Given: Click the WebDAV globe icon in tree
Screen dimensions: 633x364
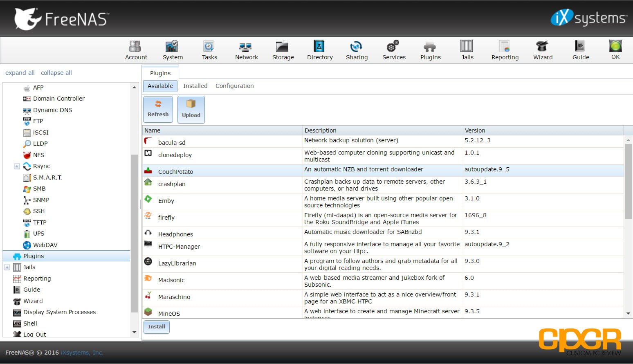Looking at the screenshot, I should (27, 245).
